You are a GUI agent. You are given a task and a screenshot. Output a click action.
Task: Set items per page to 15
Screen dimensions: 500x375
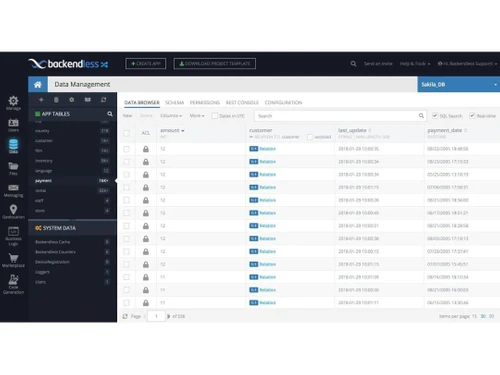pyautogui.click(x=474, y=316)
